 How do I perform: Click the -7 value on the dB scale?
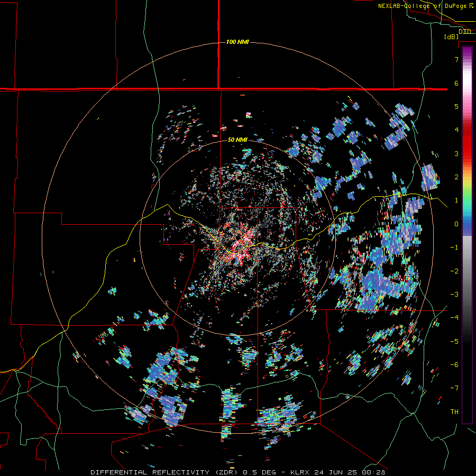(454, 388)
